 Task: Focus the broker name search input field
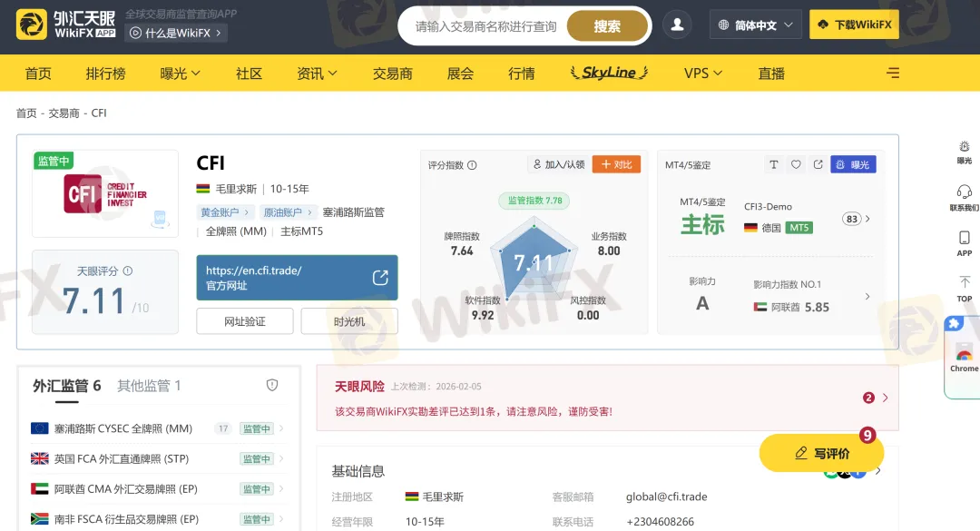[x=485, y=26]
